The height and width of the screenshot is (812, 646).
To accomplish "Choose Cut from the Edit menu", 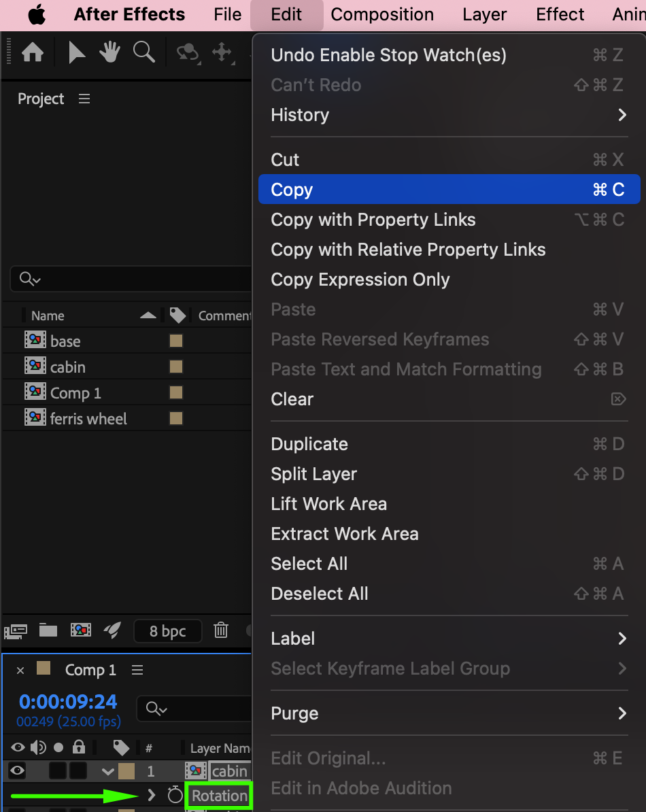I will pos(449,160).
